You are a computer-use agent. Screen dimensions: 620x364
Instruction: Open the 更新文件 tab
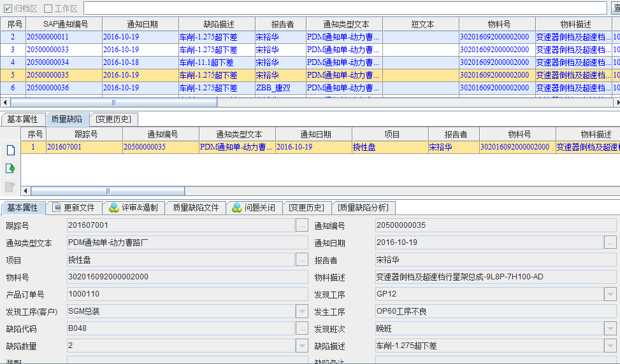pos(74,207)
